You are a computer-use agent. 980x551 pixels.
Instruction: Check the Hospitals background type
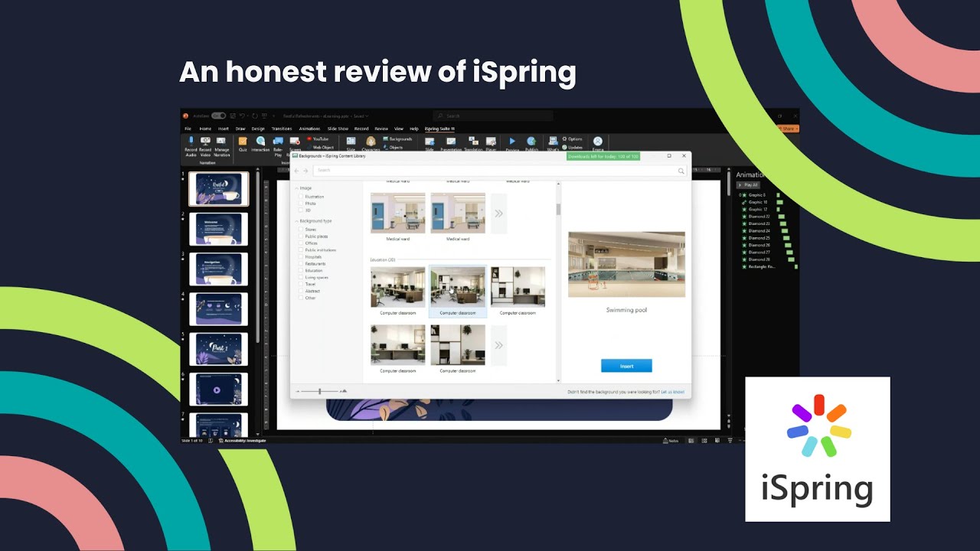click(302, 257)
